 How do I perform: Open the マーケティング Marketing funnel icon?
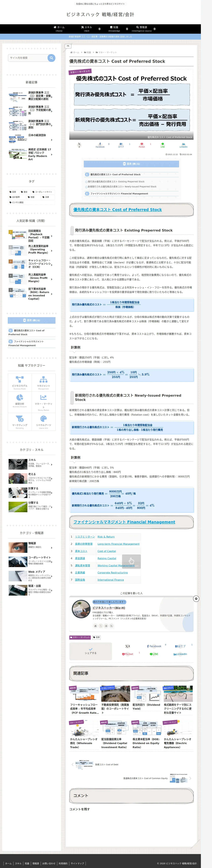point(20,422)
